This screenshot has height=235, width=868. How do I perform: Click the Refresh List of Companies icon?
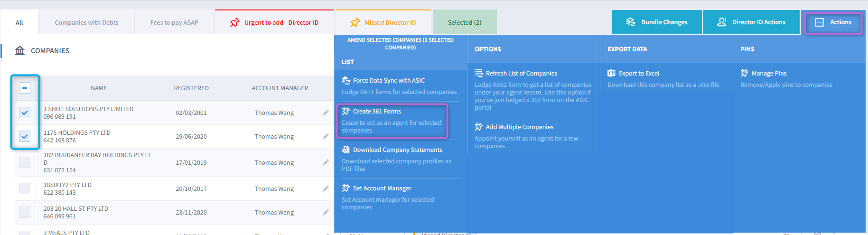tap(478, 73)
